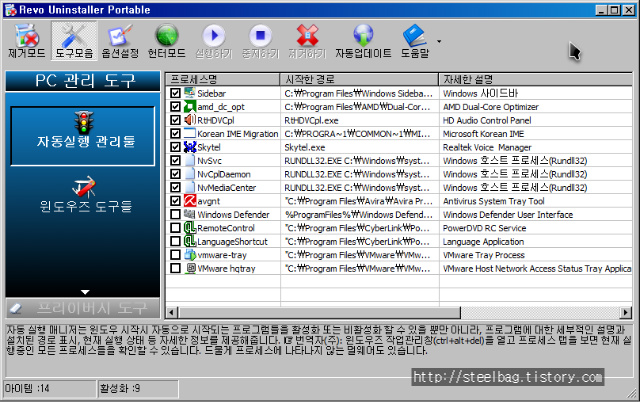
Task: Uncheck the amd_dc_opt startup entry
Action: tap(176, 107)
